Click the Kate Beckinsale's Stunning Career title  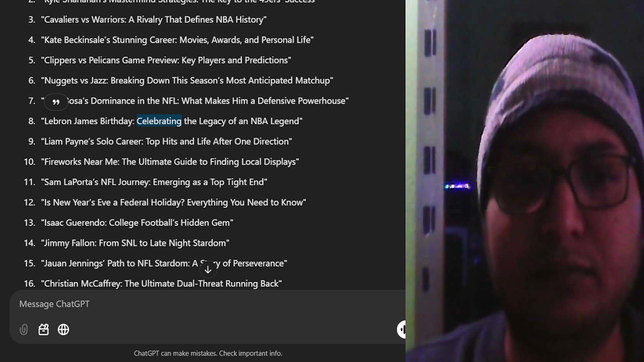(177, 40)
